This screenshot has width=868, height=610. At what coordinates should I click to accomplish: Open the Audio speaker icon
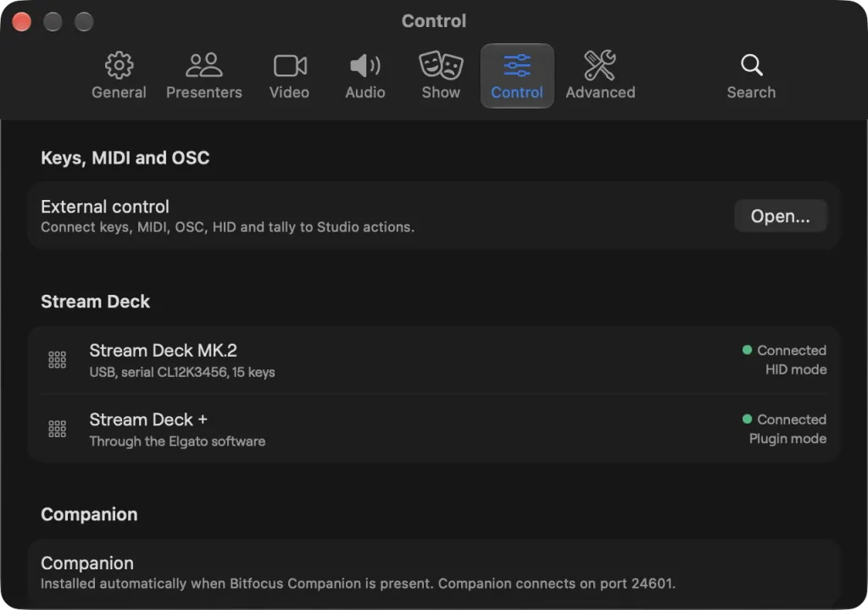click(364, 66)
